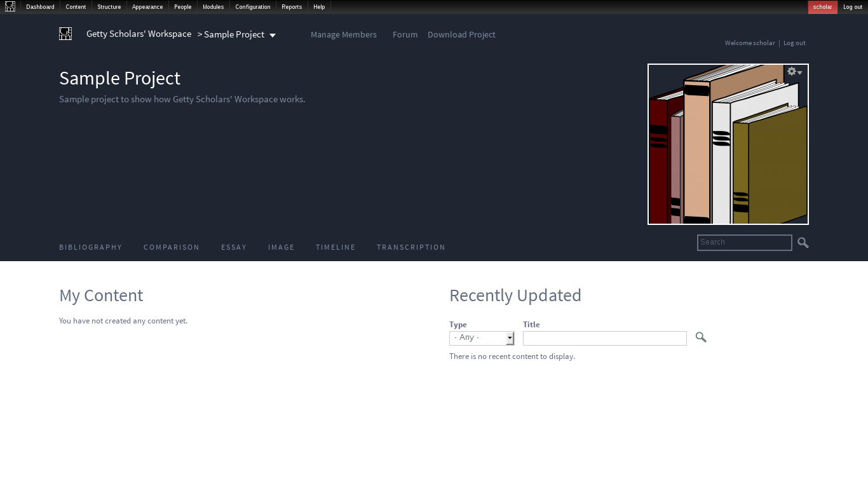Open the Configuration admin menu
The image size is (868, 488).
252,7
